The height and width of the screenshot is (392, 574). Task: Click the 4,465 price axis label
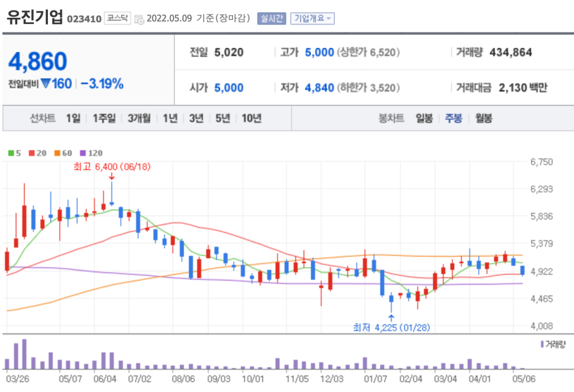541,299
